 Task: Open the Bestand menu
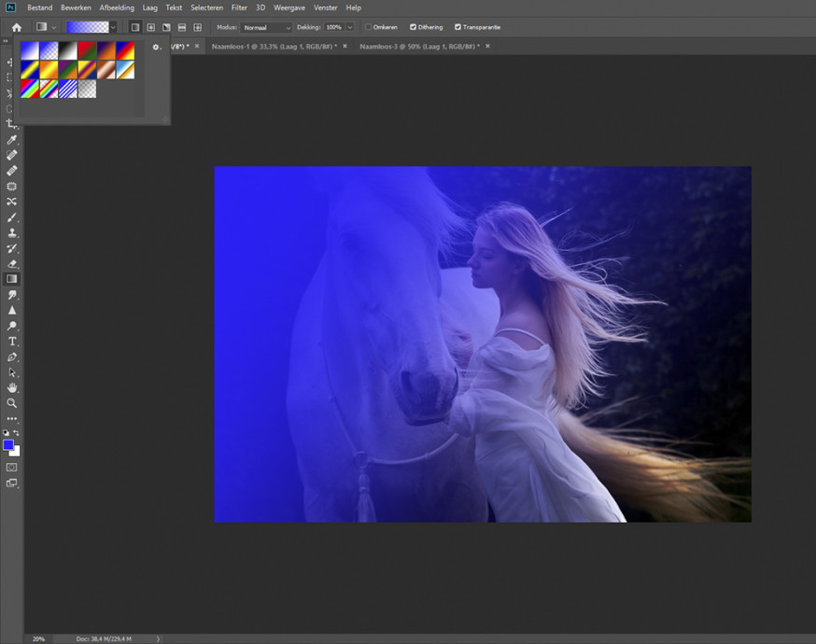point(39,7)
